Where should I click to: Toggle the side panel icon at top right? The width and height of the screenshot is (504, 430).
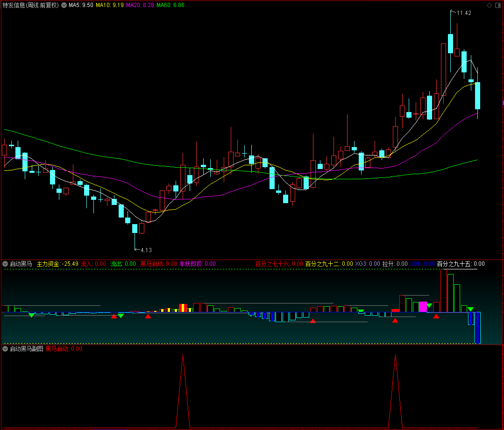point(498,5)
